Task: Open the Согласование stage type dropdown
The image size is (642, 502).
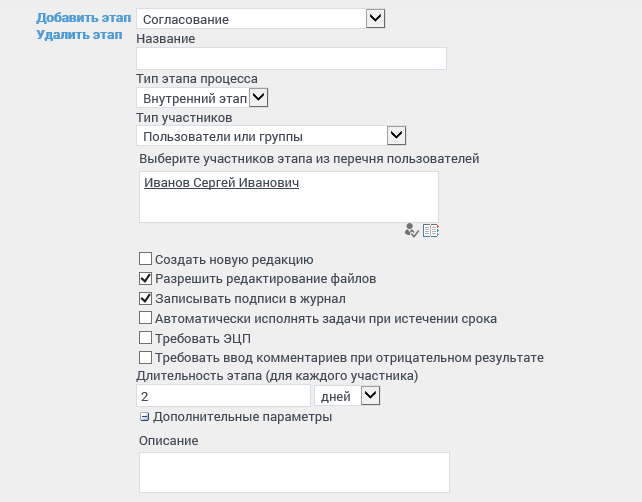Action: click(x=375, y=17)
